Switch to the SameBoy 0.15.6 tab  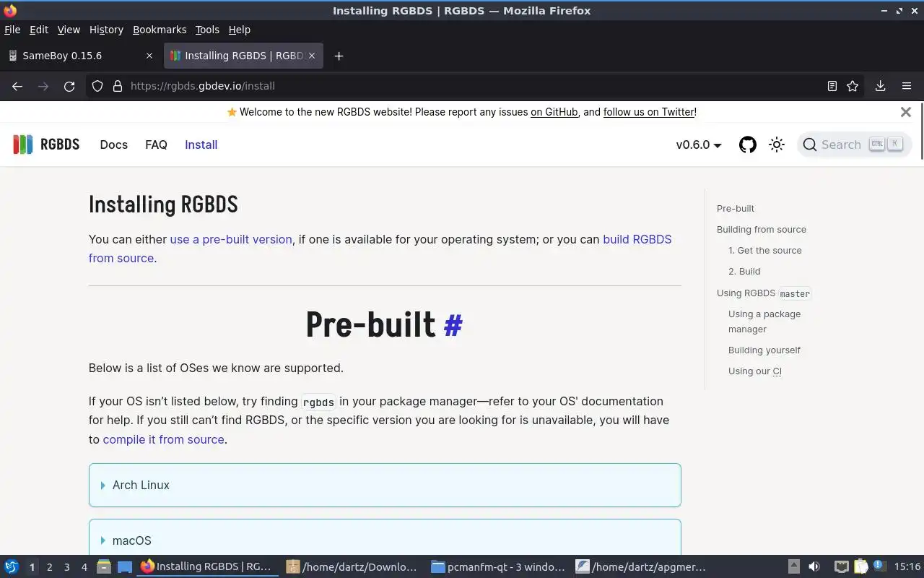[x=80, y=56]
